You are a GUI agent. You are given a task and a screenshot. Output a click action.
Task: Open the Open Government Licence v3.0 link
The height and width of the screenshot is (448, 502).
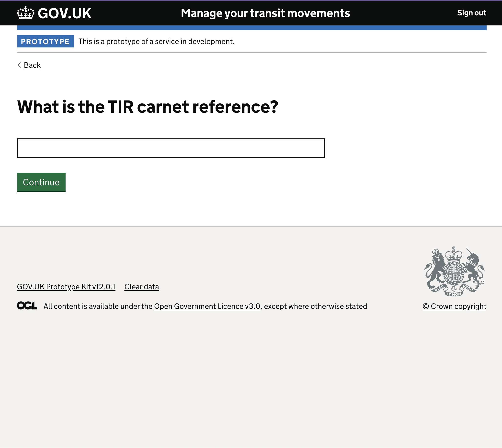[207, 306]
